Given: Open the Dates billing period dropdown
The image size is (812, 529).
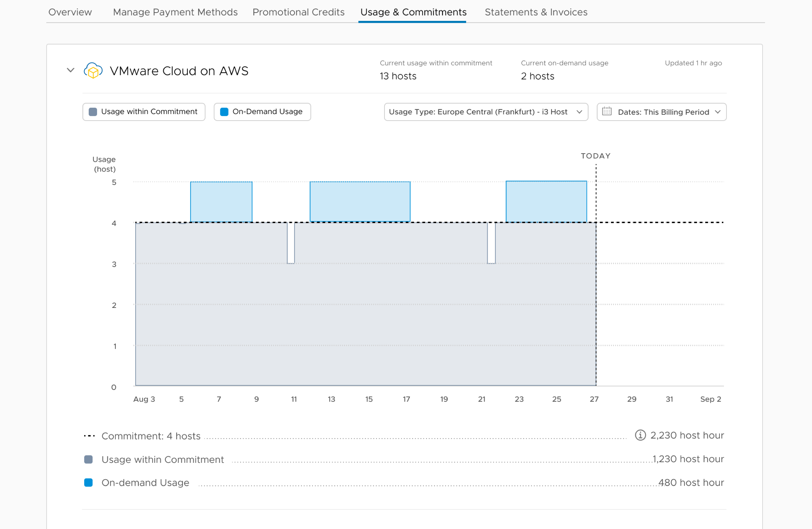Looking at the screenshot, I should click(661, 112).
